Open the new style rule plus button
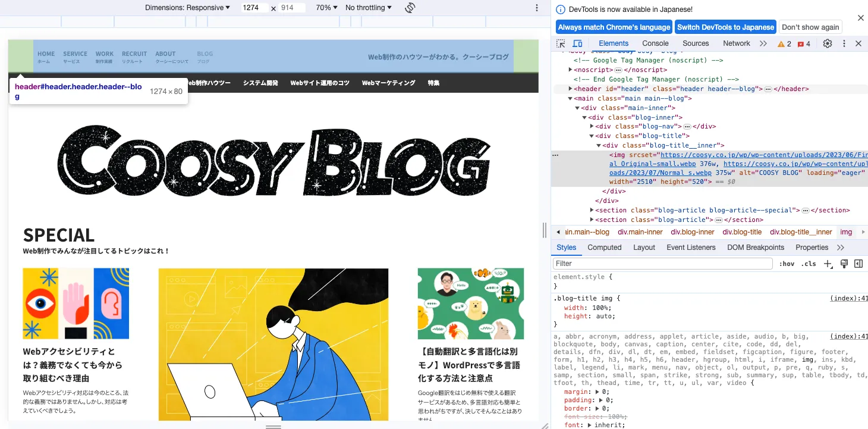The image size is (868, 429). tap(828, 264)
